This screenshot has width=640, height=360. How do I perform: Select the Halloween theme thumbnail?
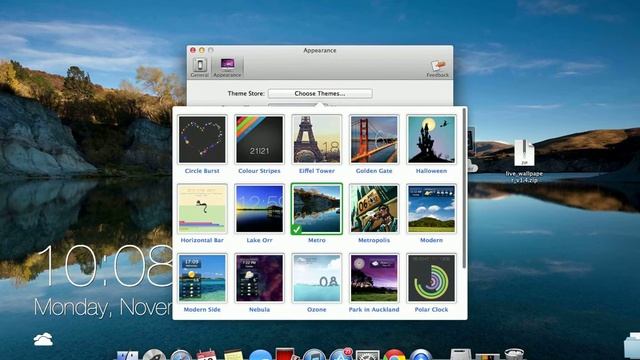coord(431,140)
